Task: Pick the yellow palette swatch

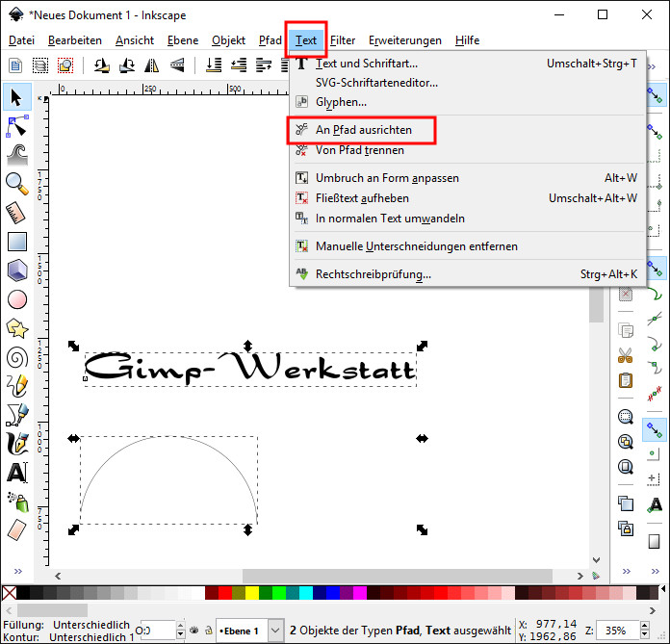Action: click(x=252, y=593)
